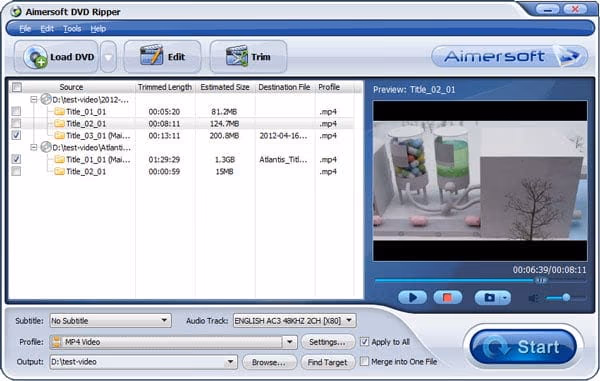Click folder icon of 00:00:59 title
This screenshot has width=600, height=381.
(x=59, y=171)
